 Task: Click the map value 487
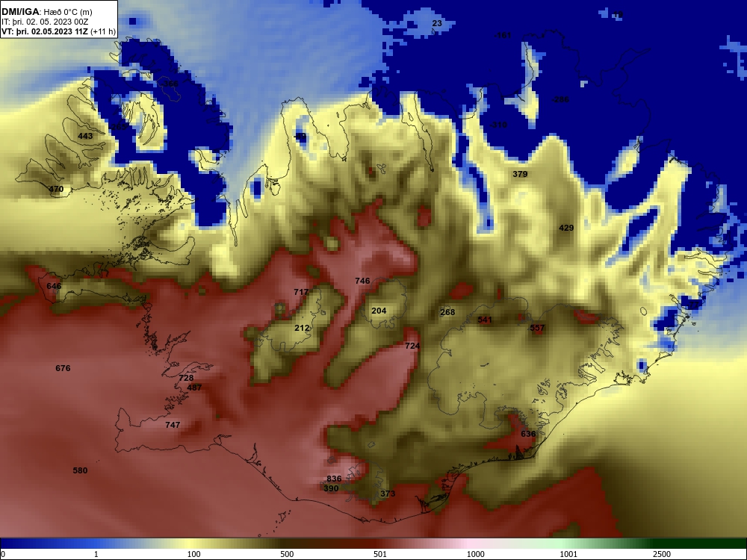coord(194,388)
